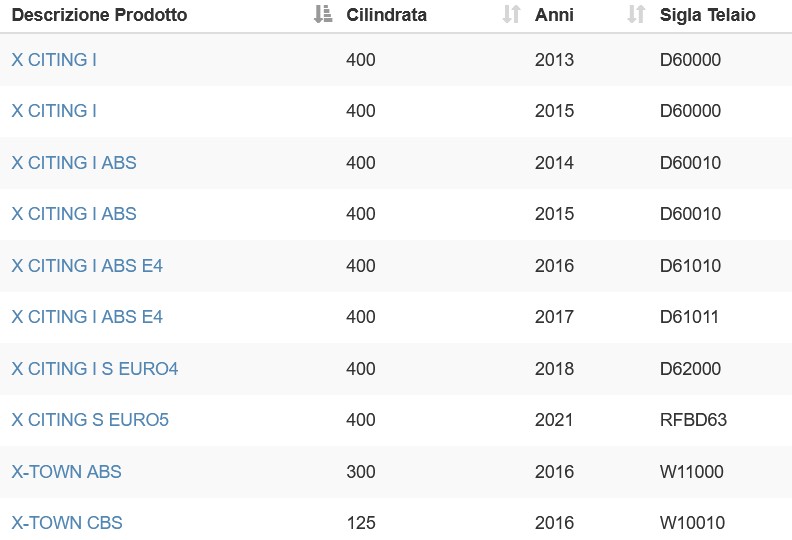792x540 pixels.
Task: Sort by Descrizione Prodotto sort icon
Action: click(323, 14)
